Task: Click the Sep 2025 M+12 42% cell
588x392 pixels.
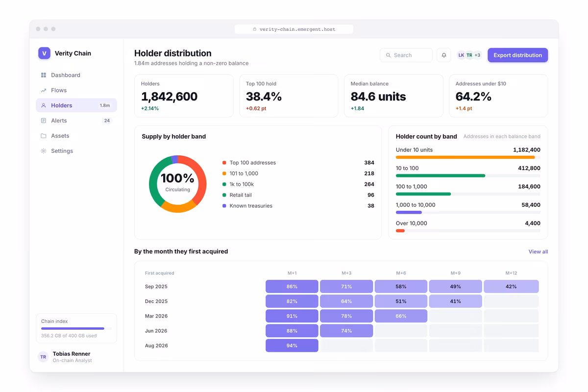Action: tap(511, 287)
